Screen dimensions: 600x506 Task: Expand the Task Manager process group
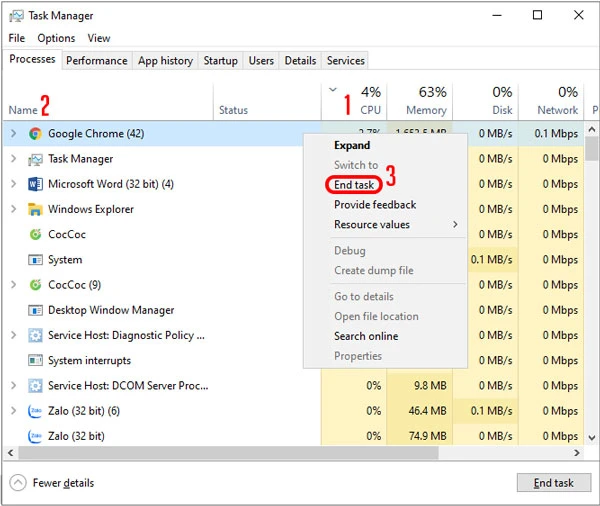point(13,159)
